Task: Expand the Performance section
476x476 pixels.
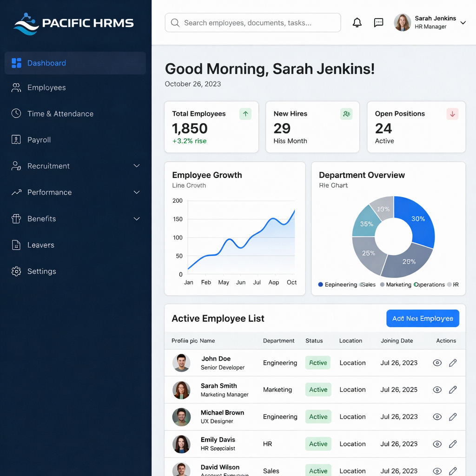Action: coord(136,192)
